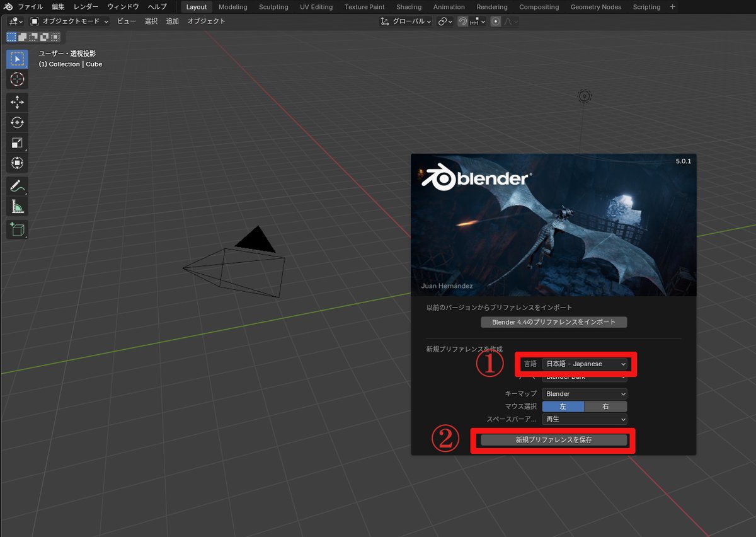This screenshot has height=537, width=756.
Task: Open the グローバル transform orientation dropdown
Action: [x=406, y=21]
